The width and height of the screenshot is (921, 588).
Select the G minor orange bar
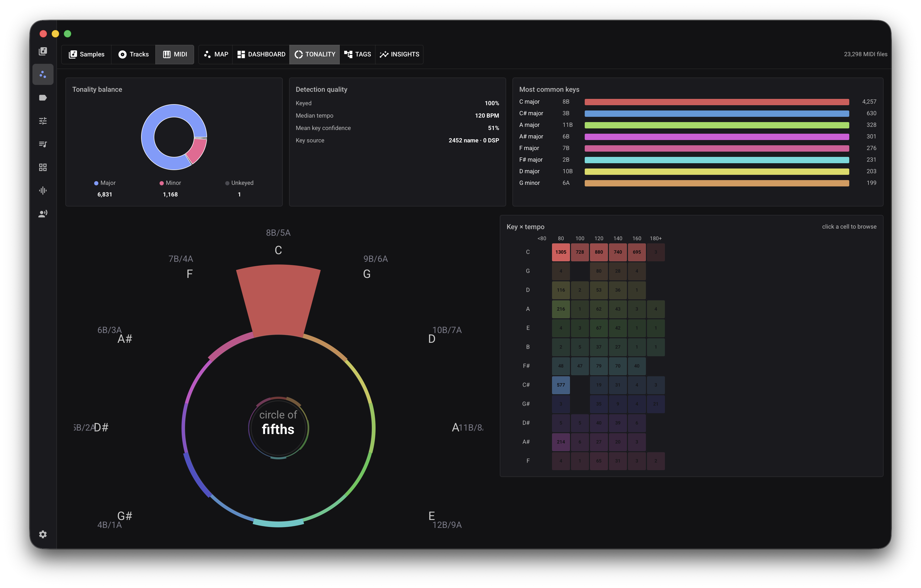(717, 183)
